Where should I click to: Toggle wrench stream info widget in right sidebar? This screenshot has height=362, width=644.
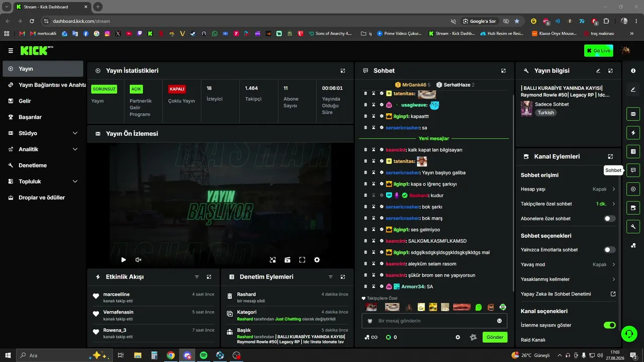coord(633,227)
